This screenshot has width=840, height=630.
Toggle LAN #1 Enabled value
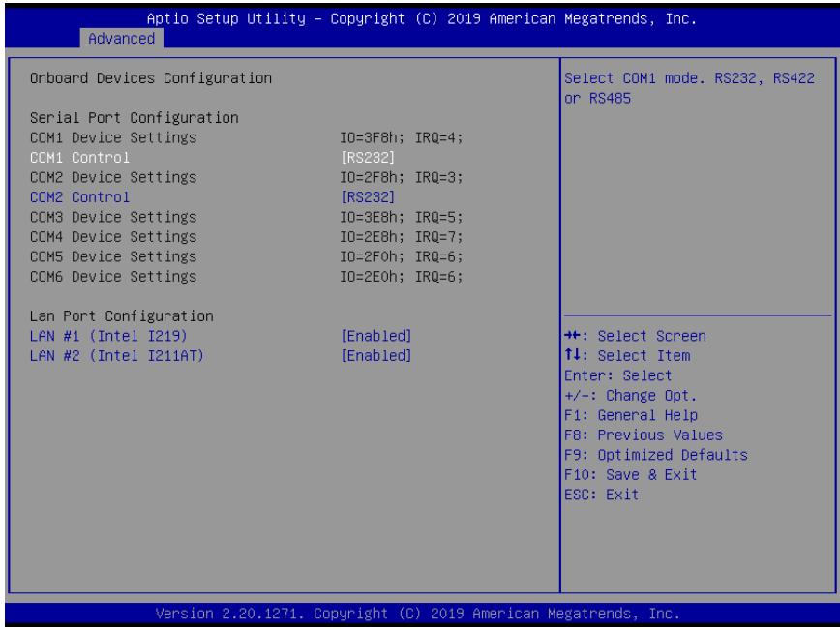(376, 336)
